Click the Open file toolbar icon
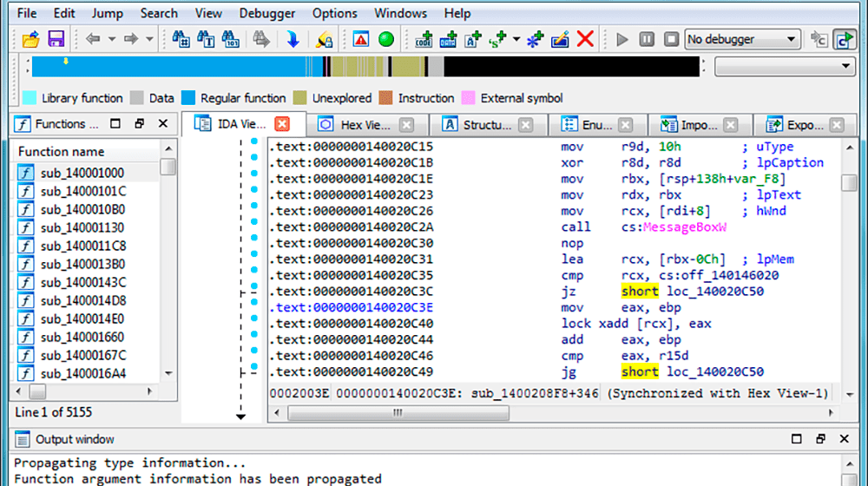 coord(31,39)
